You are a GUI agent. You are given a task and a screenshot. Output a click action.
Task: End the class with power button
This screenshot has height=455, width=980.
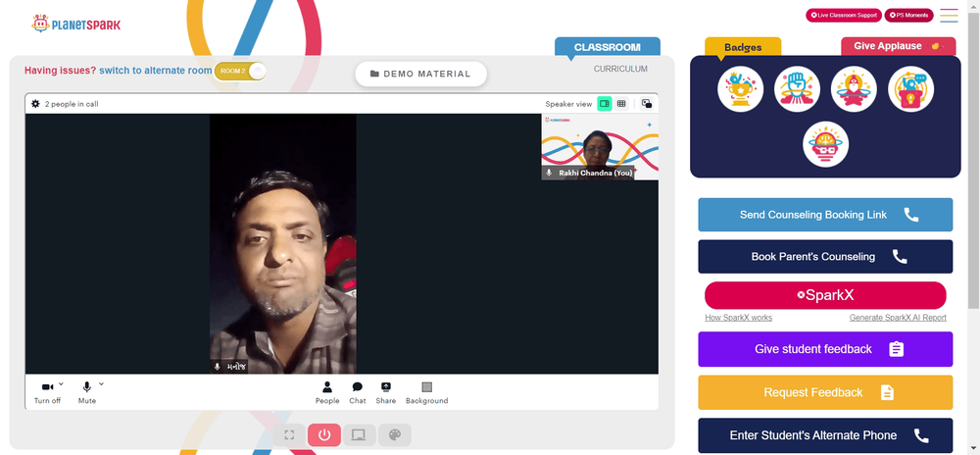[x=323, y=435]
